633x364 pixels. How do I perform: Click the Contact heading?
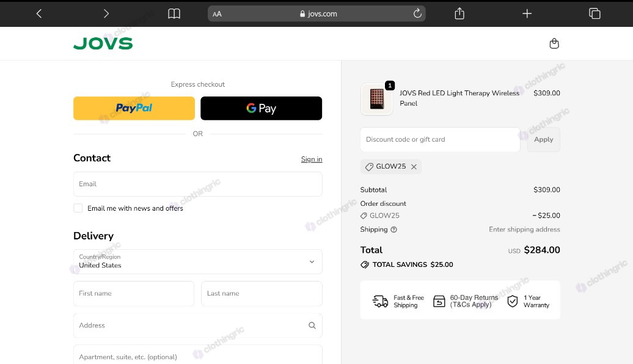pos(92,158)
